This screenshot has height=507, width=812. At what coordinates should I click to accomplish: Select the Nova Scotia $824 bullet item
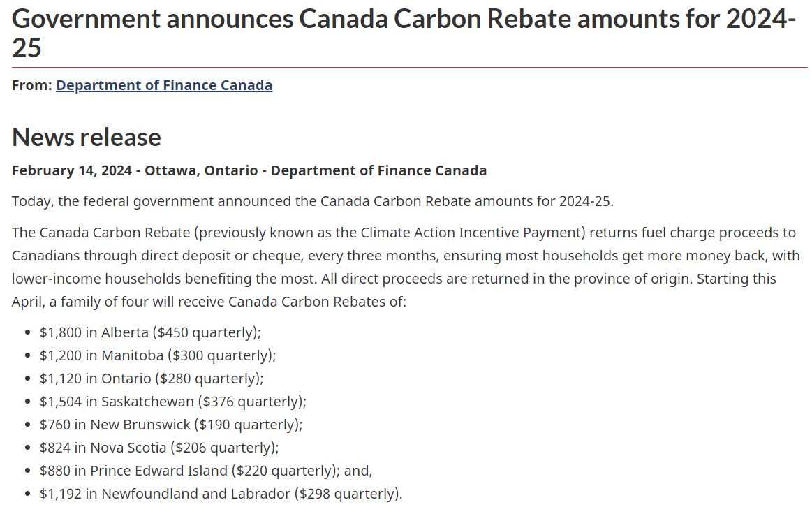click(159, 448)
